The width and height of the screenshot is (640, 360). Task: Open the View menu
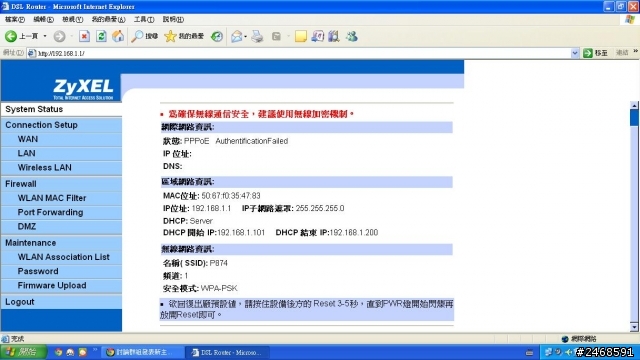pos(73,19)
